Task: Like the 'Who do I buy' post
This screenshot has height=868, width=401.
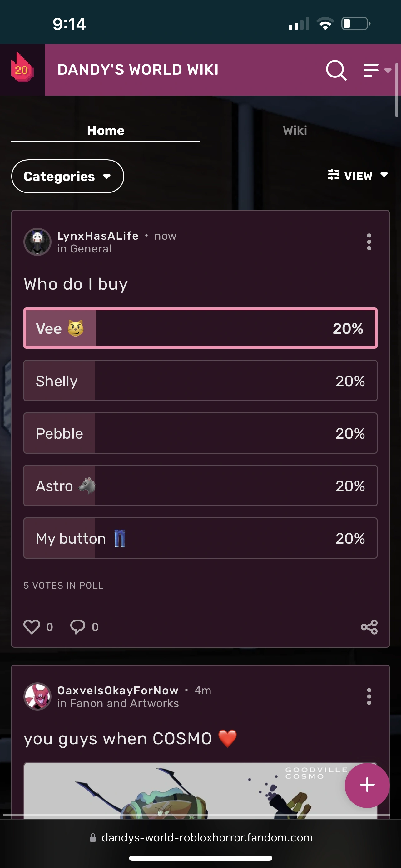Action: 32,627
